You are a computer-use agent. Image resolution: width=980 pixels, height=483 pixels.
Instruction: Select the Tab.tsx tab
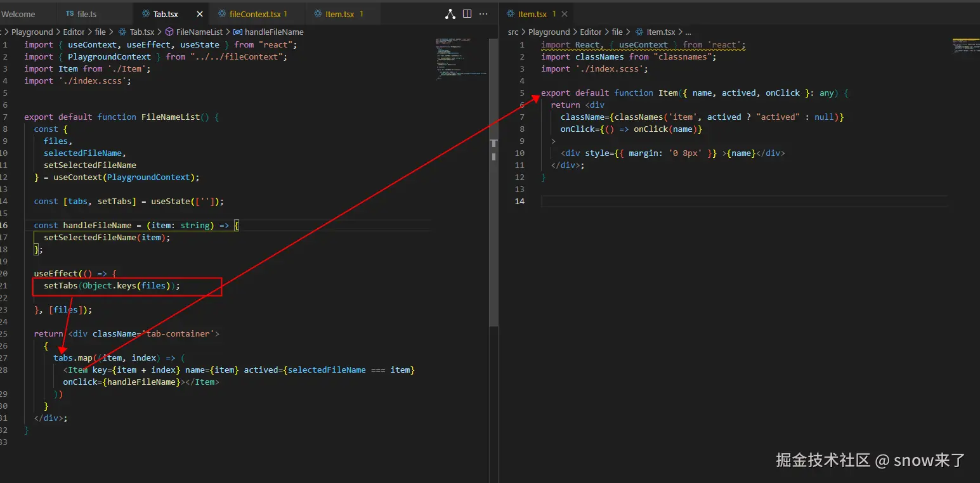[x=166, y=14]
